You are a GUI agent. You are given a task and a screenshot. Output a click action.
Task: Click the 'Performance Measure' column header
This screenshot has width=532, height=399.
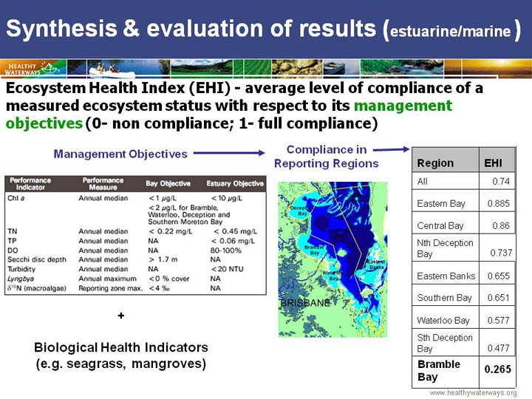[103, 183]
